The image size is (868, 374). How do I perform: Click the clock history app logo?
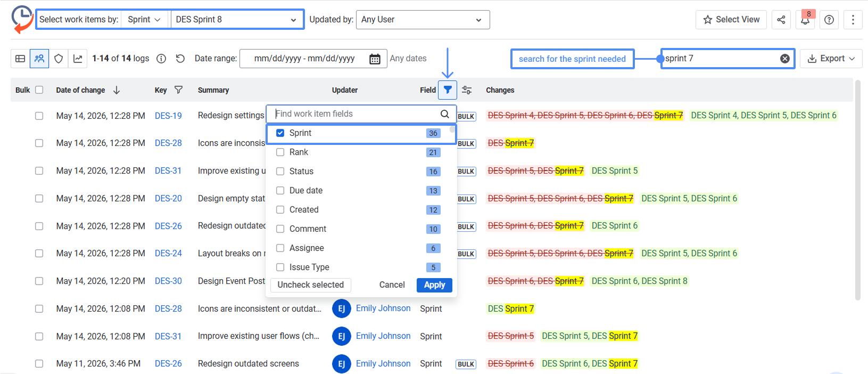click(22, 19)
